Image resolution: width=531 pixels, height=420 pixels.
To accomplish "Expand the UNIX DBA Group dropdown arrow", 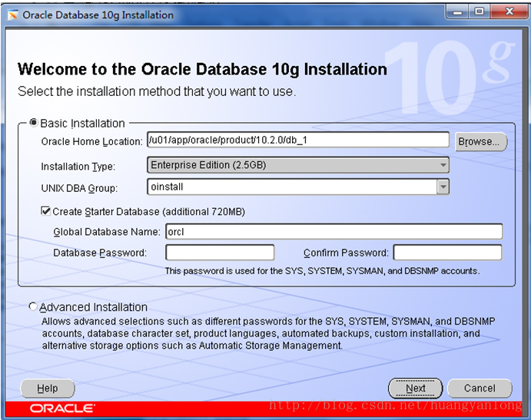I will pos(443,187).
